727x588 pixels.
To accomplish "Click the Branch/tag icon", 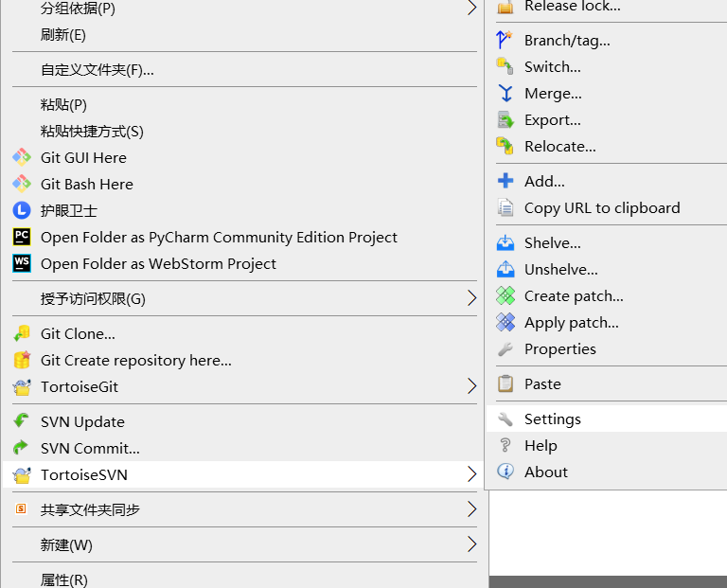I will point(505,40).
